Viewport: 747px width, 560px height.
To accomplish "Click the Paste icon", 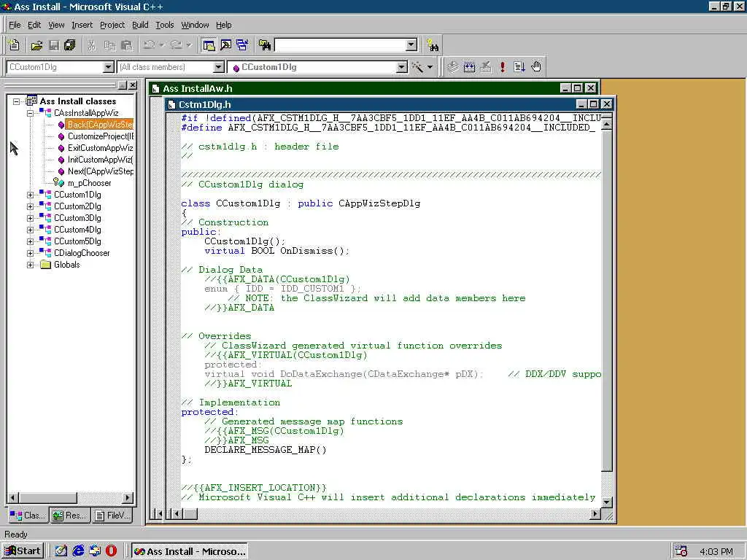I will pos(126,45).
